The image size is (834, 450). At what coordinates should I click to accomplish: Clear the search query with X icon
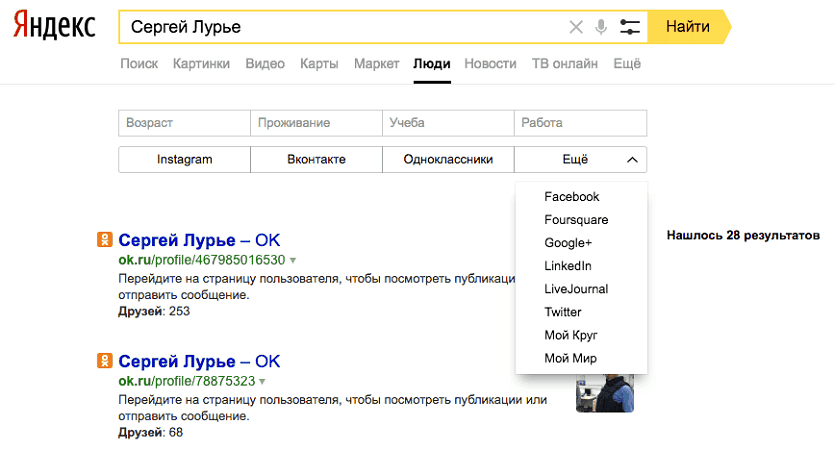click(x=576, y=27)
